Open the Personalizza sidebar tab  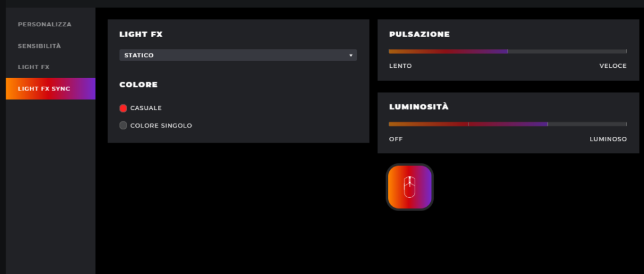point(45,25)
